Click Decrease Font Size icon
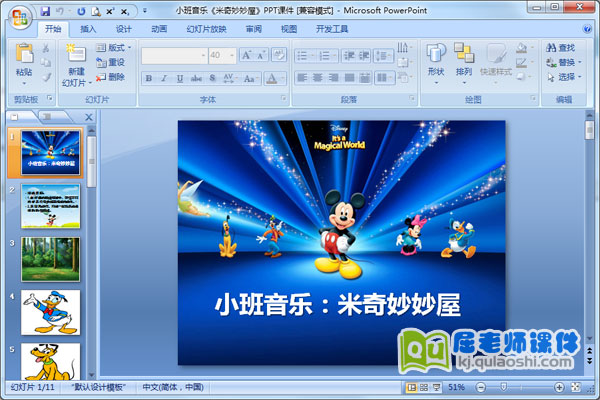 pos(261,56)
